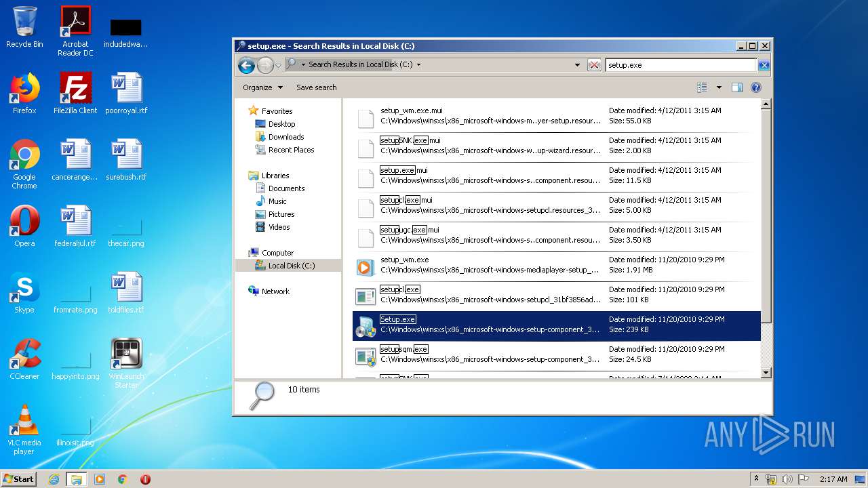The image size is (868, 488).
Task: Open the Recycle Bin desktop icon
Action: coord(24,27)
